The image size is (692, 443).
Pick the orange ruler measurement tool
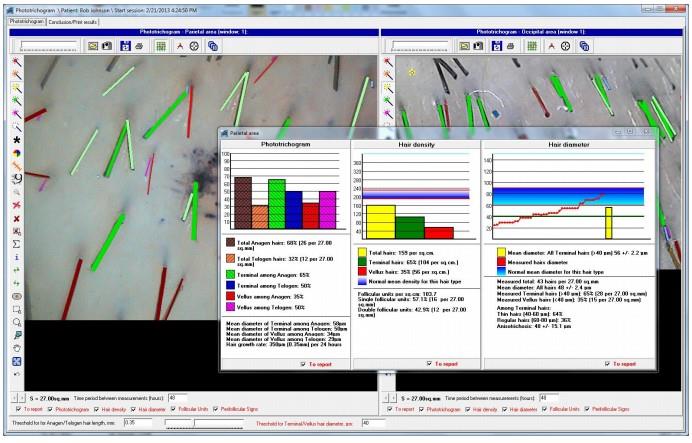coord(16,166)
